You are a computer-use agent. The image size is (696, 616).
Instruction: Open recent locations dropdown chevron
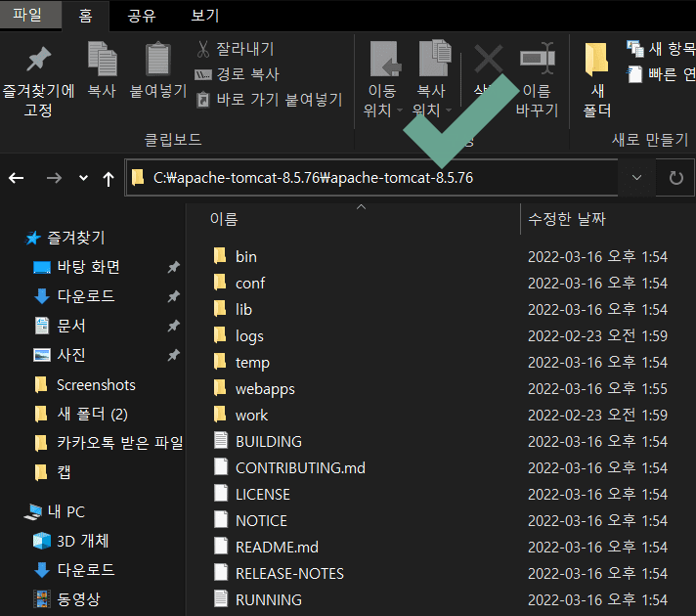coord(83,178)
